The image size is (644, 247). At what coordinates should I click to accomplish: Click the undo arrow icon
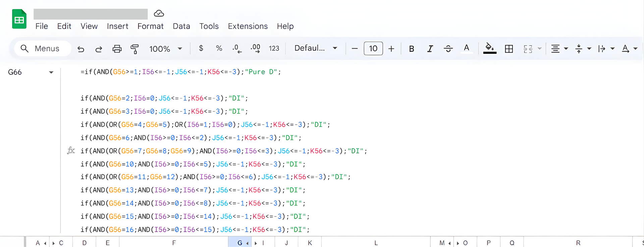click(x=81, y=49)
